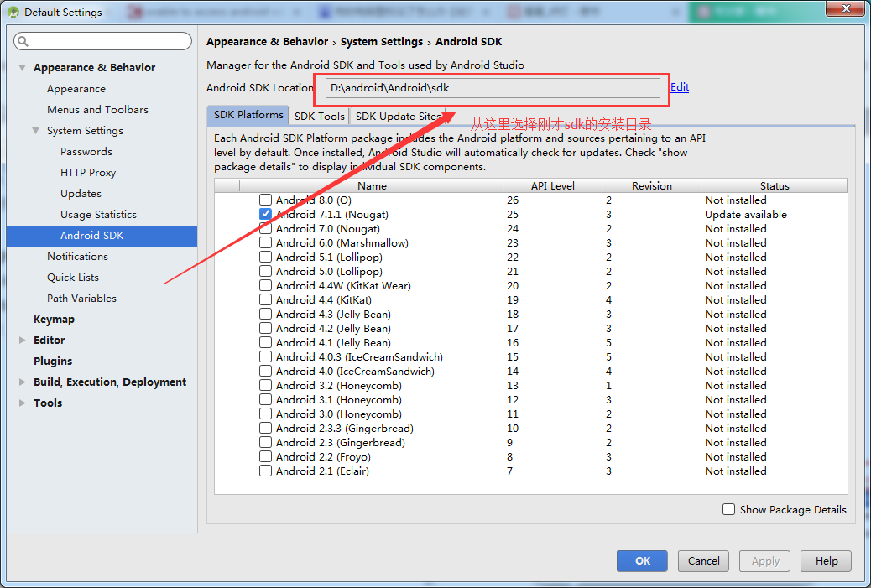Click the 'Update available' status text
Screen dimensions: 871x588
click(x=746, y=215)
